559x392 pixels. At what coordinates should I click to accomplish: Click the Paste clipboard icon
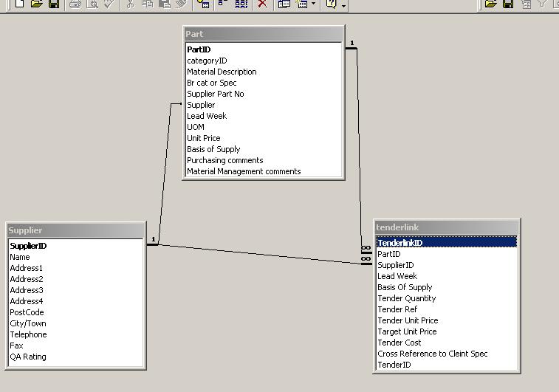pos(165,4)
